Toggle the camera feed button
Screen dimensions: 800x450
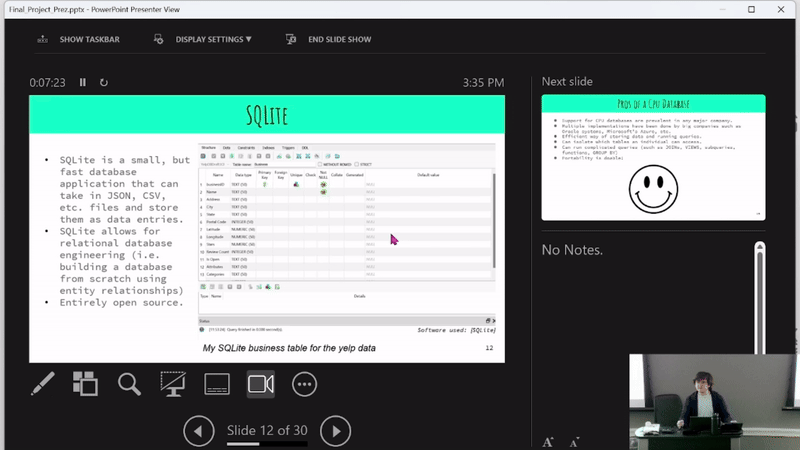(260, 384)
